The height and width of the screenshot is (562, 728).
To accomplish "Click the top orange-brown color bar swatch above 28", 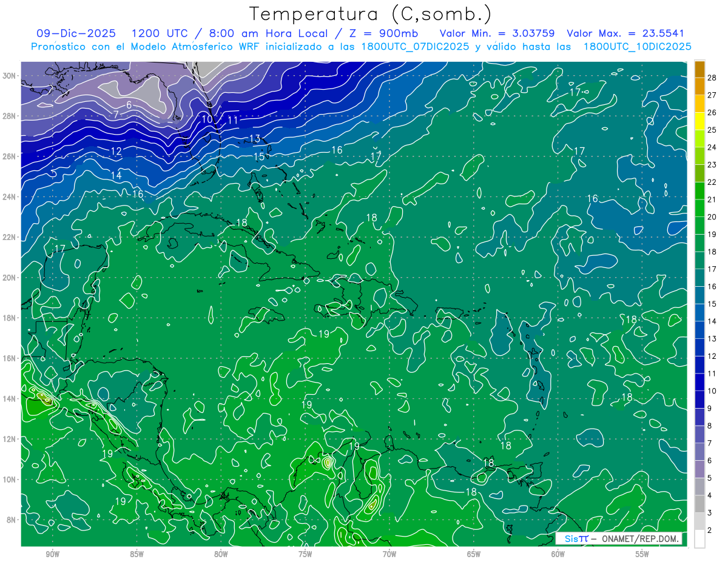I will tap(699, 69).
